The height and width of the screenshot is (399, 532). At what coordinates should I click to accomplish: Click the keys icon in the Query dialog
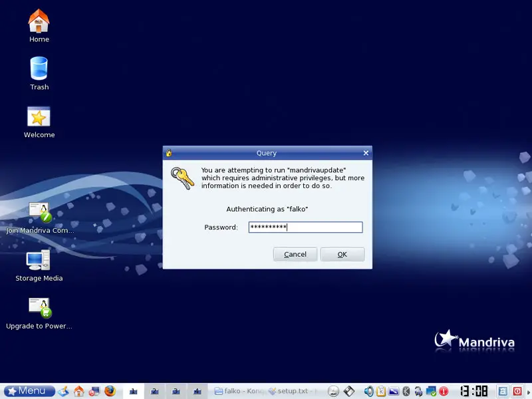click(182, 178)
